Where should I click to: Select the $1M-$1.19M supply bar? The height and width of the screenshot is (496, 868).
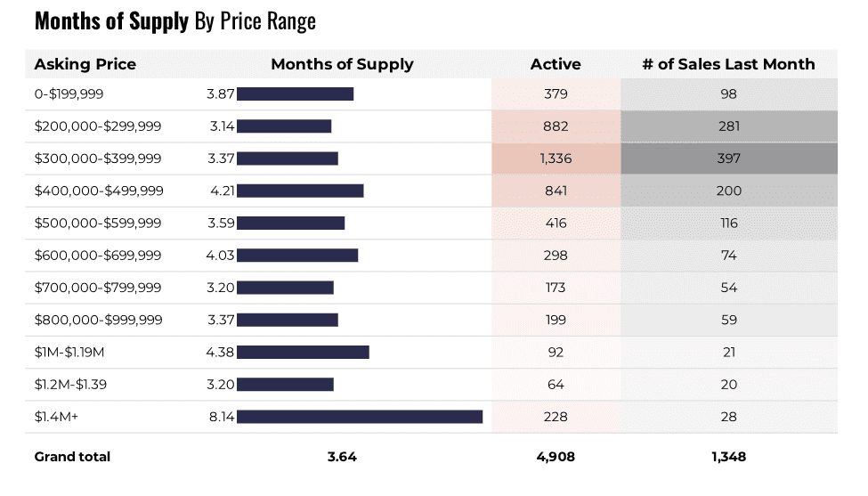tap(303, 352)
